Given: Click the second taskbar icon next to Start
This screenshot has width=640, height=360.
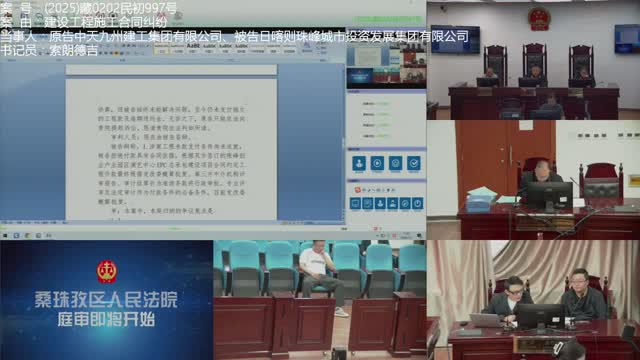Looking at the screenshot, I should 16,236.
